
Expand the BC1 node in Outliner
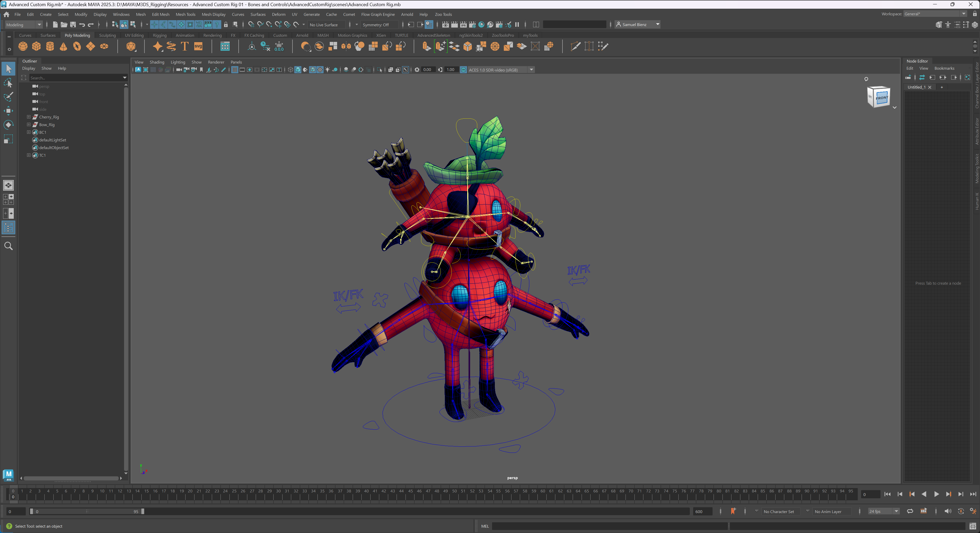[29, 132]
